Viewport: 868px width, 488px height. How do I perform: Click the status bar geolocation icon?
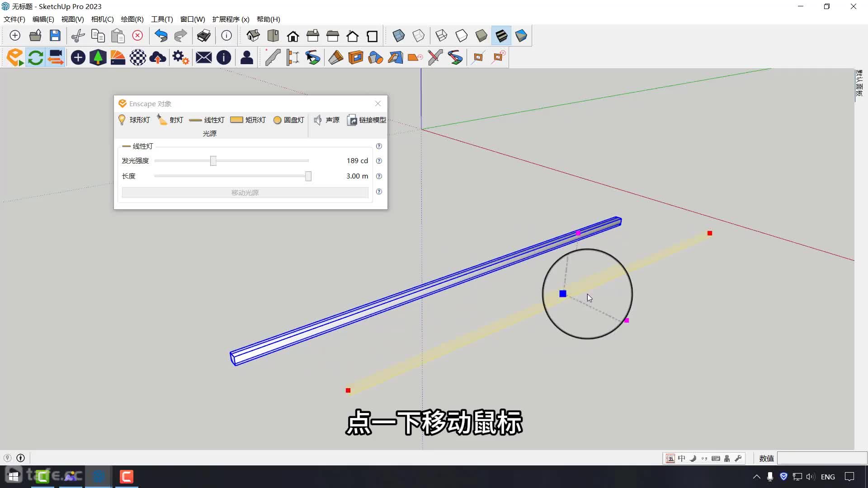(x=7, y=458)
